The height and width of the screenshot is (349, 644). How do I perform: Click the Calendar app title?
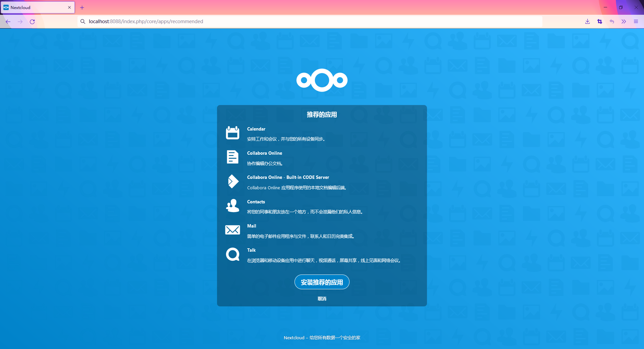click(256, 129)
